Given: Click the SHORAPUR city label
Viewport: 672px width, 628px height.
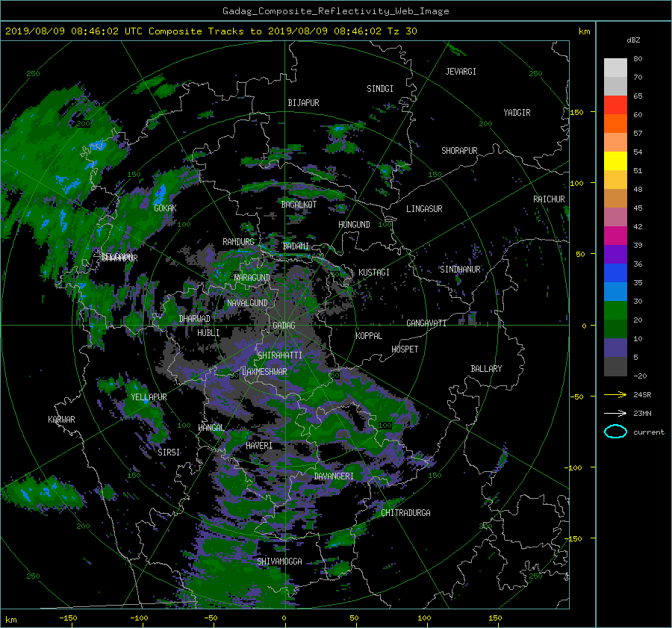Looking at the screenshot, I should point(459,151).
